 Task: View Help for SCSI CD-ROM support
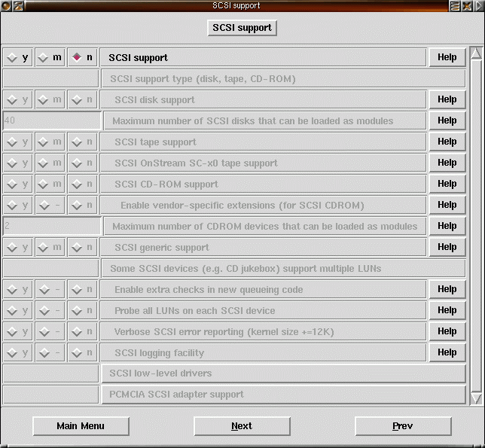(x=447, y=184)
